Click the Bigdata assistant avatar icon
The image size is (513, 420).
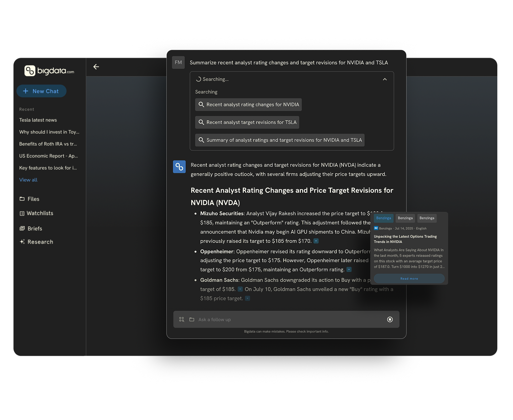[179, 167]
